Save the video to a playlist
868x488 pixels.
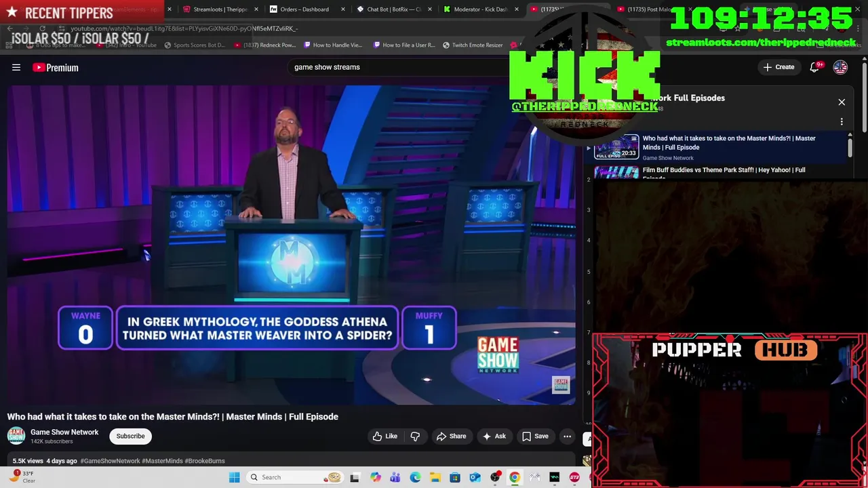click(x=535, y=436)
